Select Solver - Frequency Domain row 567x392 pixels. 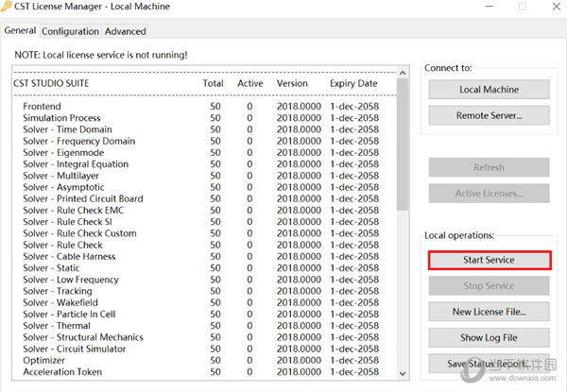pyautogui.click(x=200, y=141)
